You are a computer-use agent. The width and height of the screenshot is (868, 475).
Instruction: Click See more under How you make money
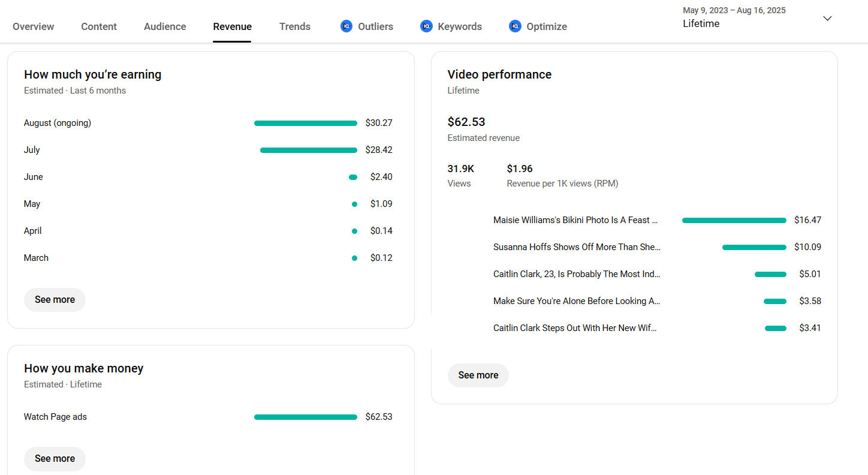(x=55, y=459)
